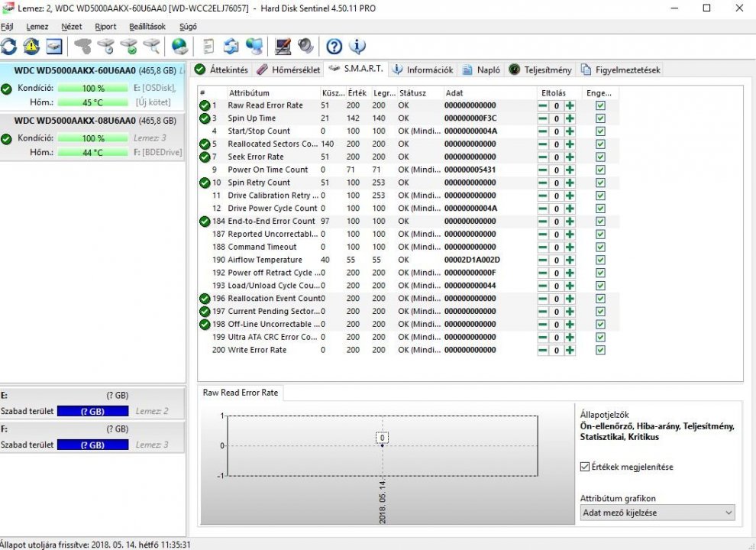Toggle the enable checkbox for Power On Time Count
Viewport: 756px width, 550px height.
pos(600,170)
